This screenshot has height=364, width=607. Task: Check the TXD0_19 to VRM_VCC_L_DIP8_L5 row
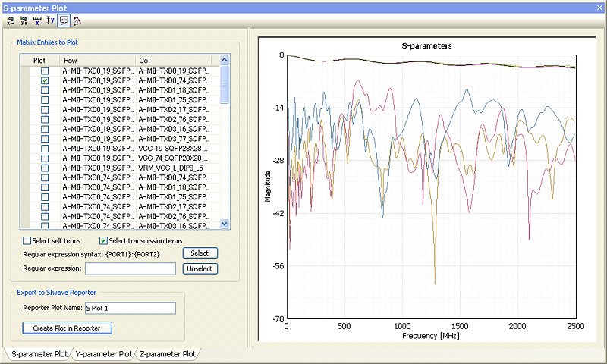(x=45, y=168)
